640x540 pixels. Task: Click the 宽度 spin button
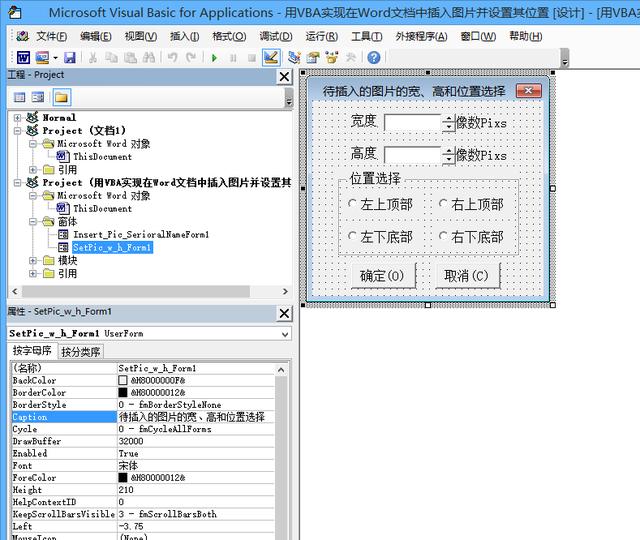click(x=449, y=122)
